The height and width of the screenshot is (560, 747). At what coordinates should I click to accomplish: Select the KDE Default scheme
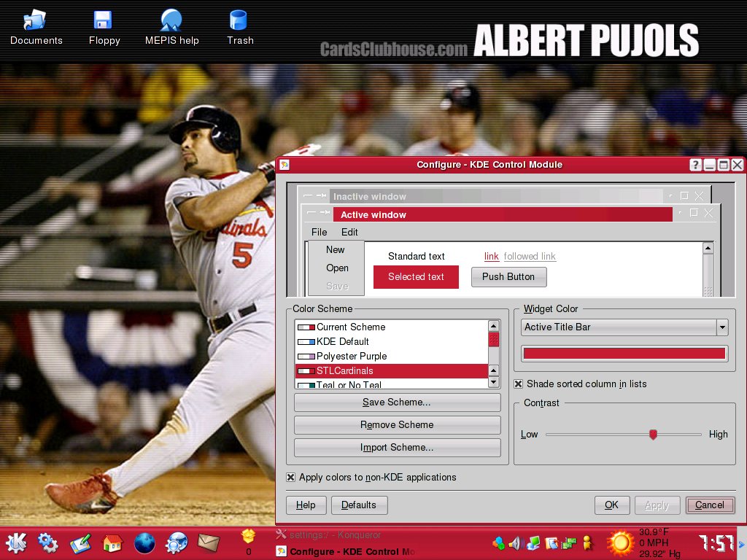[391, 342]
